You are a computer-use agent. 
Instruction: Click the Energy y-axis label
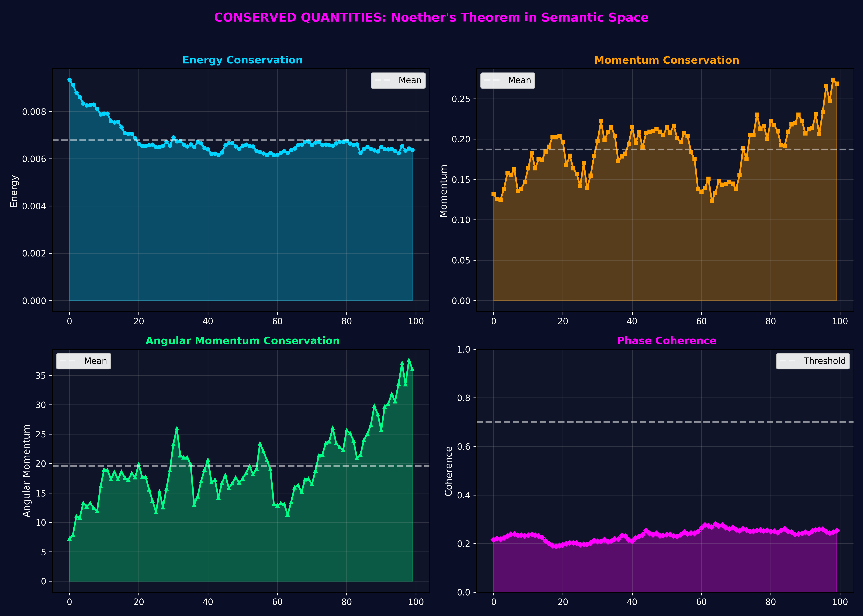(x=14, y=190)
